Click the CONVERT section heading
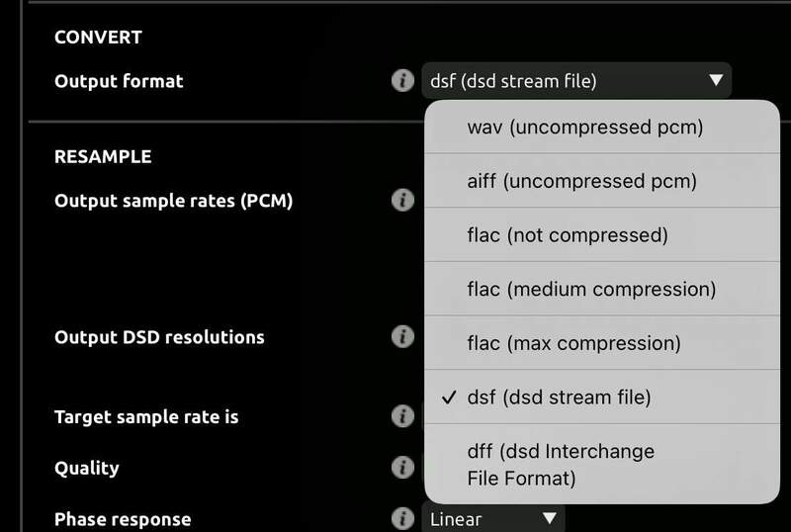The width and height of the screenshot is (791, 532). (x=98, y=38)
